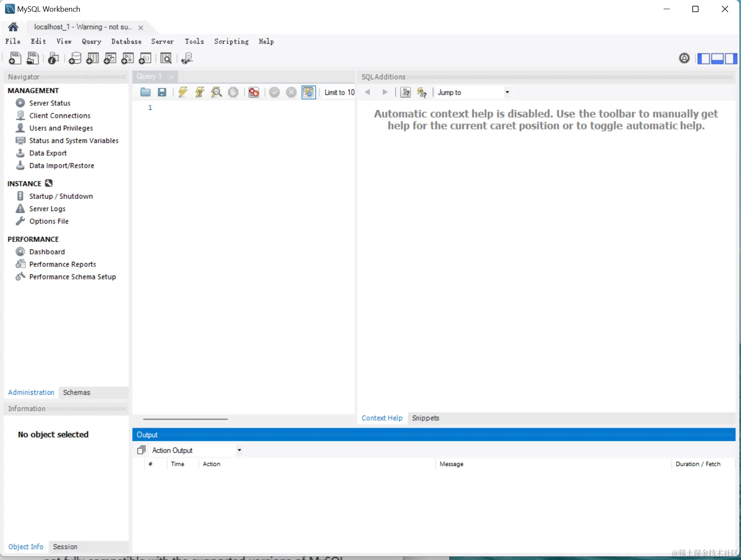This screenshot has height=560, width=741.
Task: Create a new table icon
Action: 92,58
